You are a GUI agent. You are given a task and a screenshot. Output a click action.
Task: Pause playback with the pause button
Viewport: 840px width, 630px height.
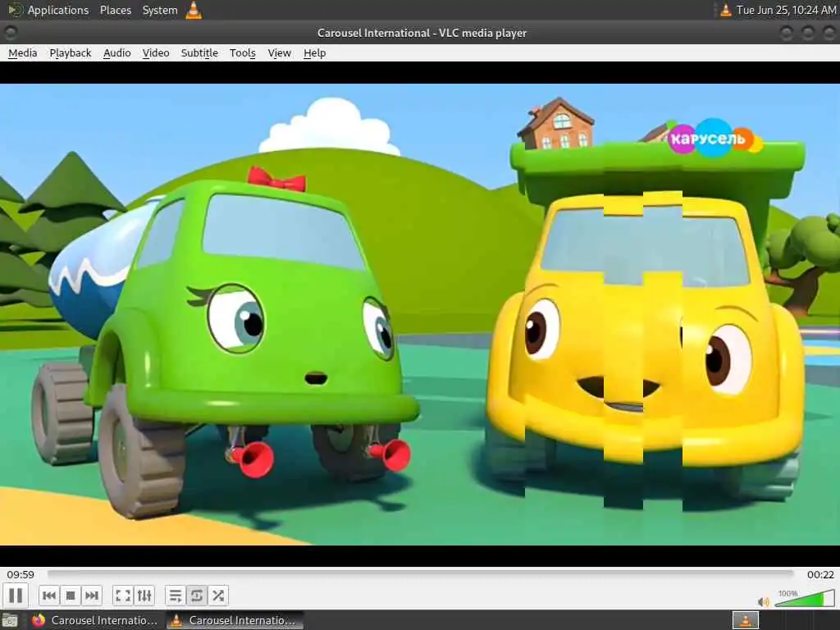pyautogui.click(x=16, y=596)
